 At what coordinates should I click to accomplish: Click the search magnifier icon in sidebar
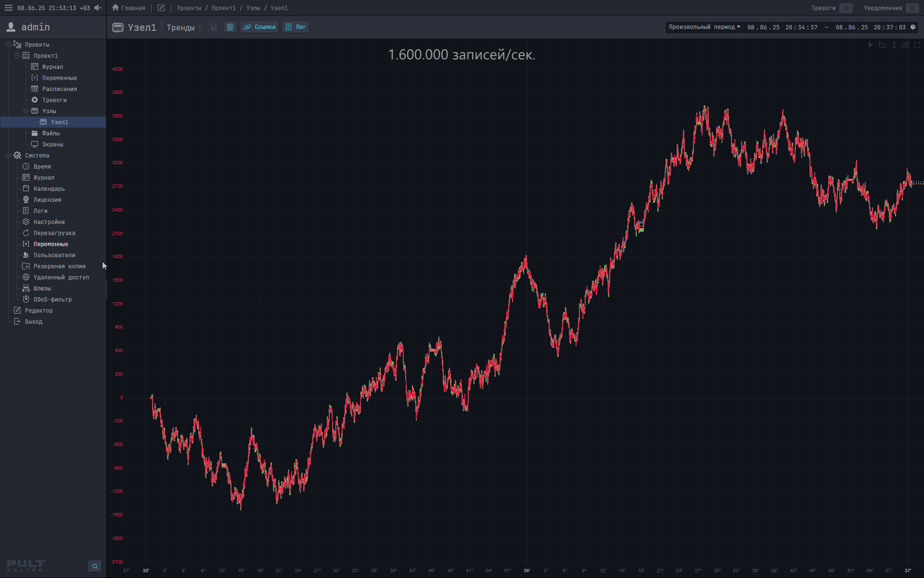click(x=95, y=566)
